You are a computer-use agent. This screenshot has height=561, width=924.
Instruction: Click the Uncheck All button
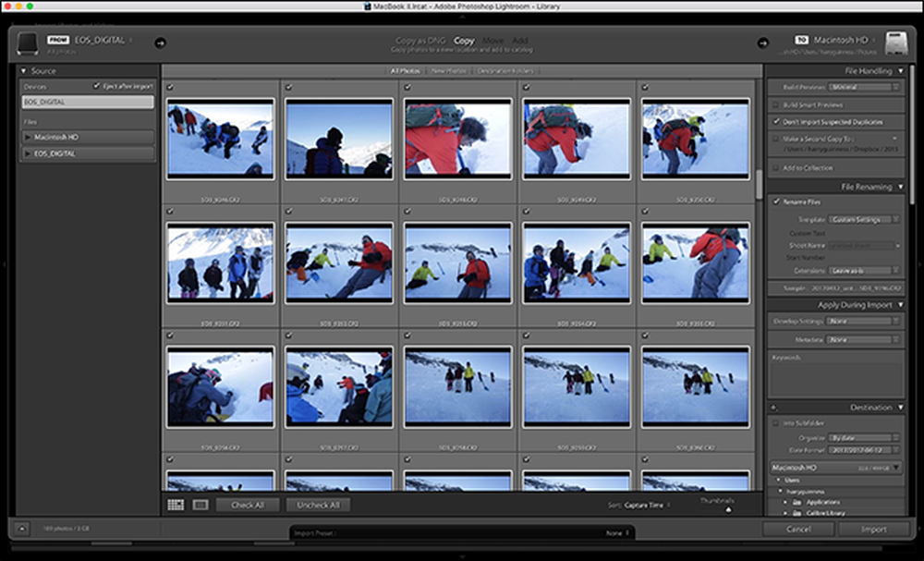pyautogui.click(x=318, y=505)
